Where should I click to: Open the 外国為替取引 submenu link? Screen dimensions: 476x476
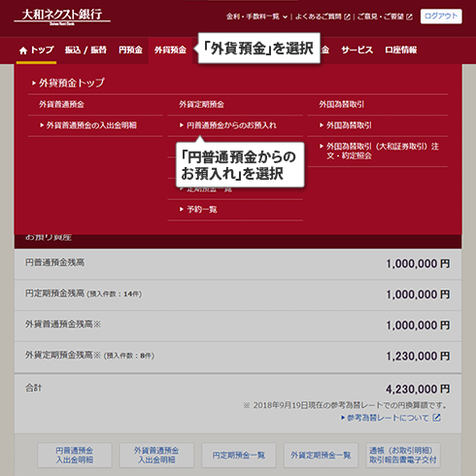[x=346, y=125]
